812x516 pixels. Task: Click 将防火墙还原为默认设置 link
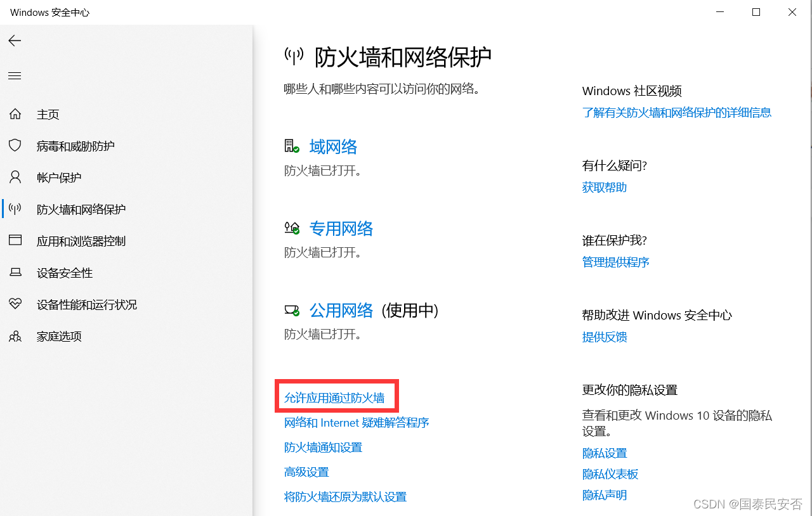tap(345, 497)
